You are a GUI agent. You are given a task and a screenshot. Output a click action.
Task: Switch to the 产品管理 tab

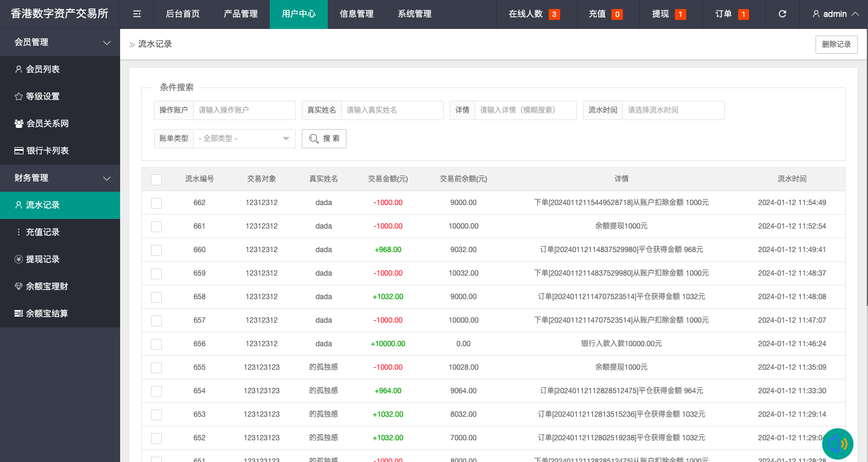(x=240, y=13)
